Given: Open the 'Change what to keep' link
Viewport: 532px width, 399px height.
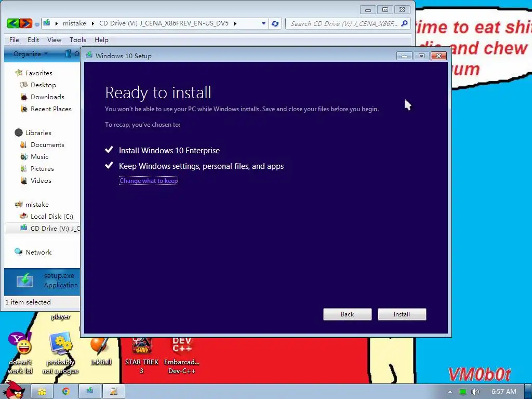Looking at the screenshot, I should click(x=149, y=180).
